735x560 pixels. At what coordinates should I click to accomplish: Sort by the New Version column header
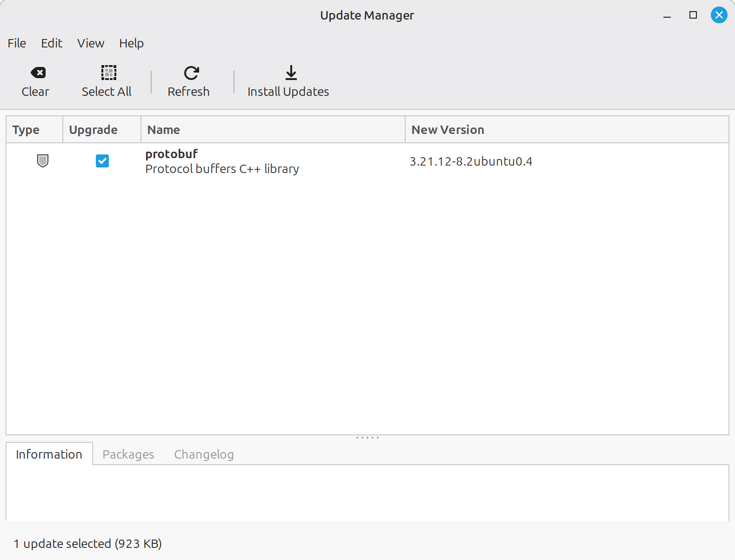567,130
